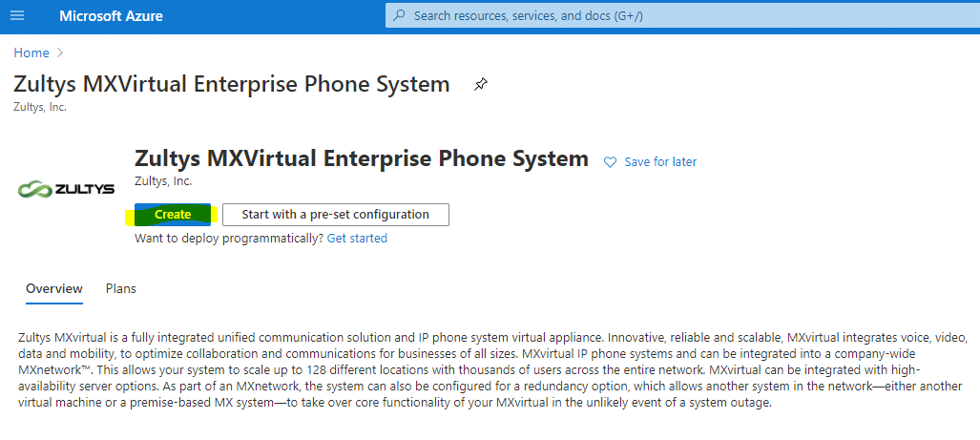
Task: Click Zultys, Inc. publisher under the page title
Action: (40, 107)
